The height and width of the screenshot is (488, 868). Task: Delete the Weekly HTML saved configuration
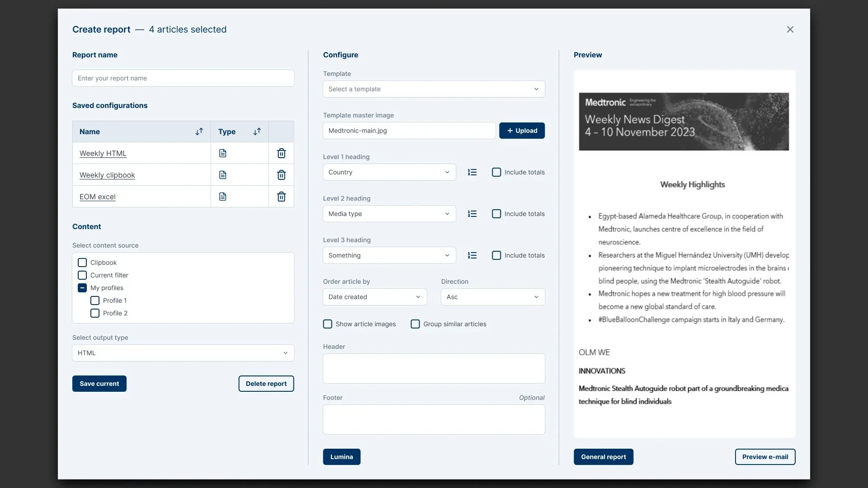(x=281, y=153)
